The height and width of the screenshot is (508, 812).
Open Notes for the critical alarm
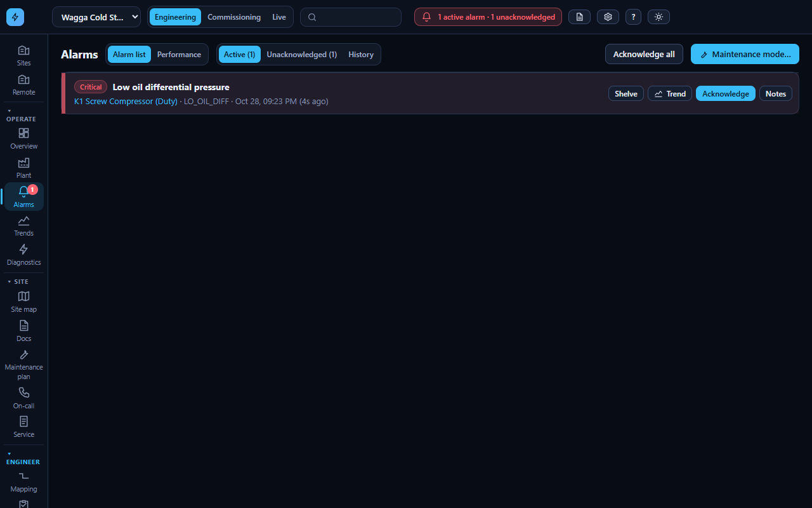tap(775, 93)
